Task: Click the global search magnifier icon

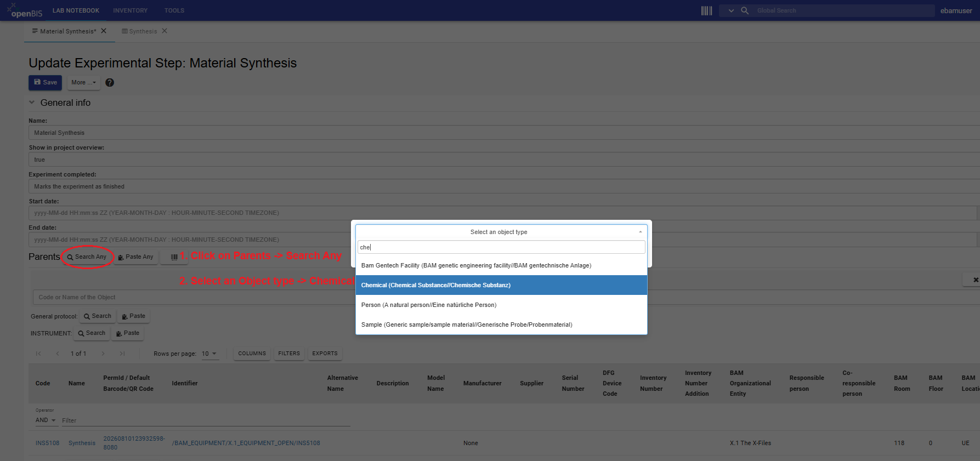Action: coord(745,10)
